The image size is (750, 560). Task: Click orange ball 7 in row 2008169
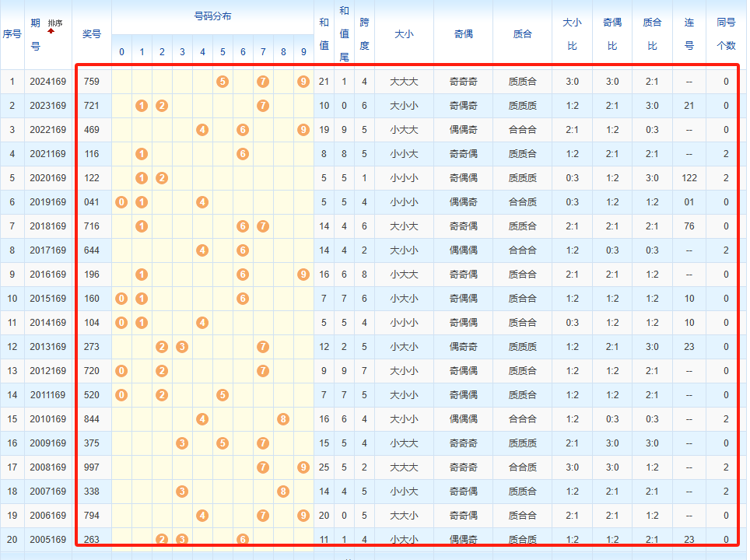pyautogui.click(x=263, y=467)
